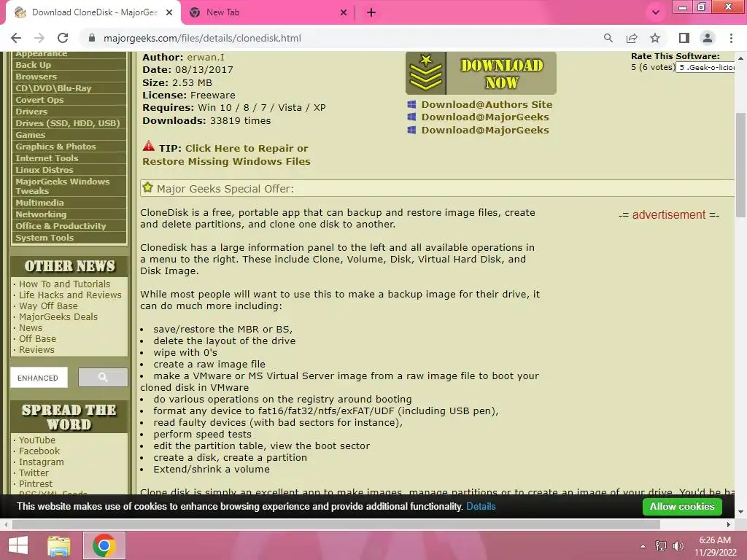Toggle the browser side panel icon

(684, 38)
